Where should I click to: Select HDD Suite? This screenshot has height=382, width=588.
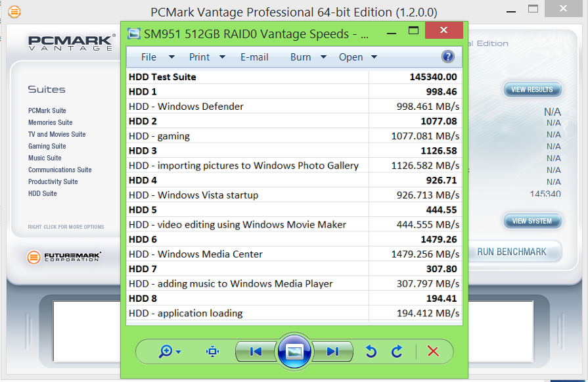click(x=42, y=193)
